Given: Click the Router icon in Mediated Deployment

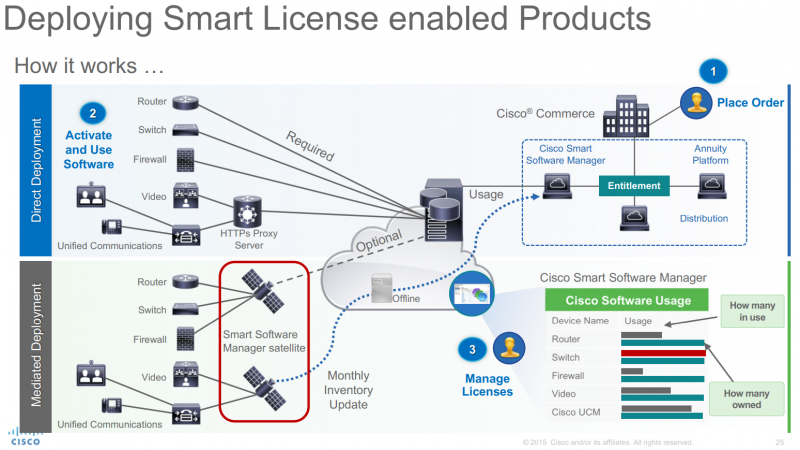Looking at the screenshot, I should (185, 282).
